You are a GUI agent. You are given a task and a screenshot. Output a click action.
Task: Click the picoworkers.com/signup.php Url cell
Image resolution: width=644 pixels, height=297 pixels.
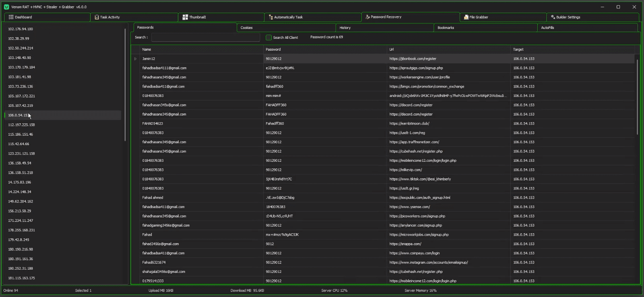click(x=449, y=216)
